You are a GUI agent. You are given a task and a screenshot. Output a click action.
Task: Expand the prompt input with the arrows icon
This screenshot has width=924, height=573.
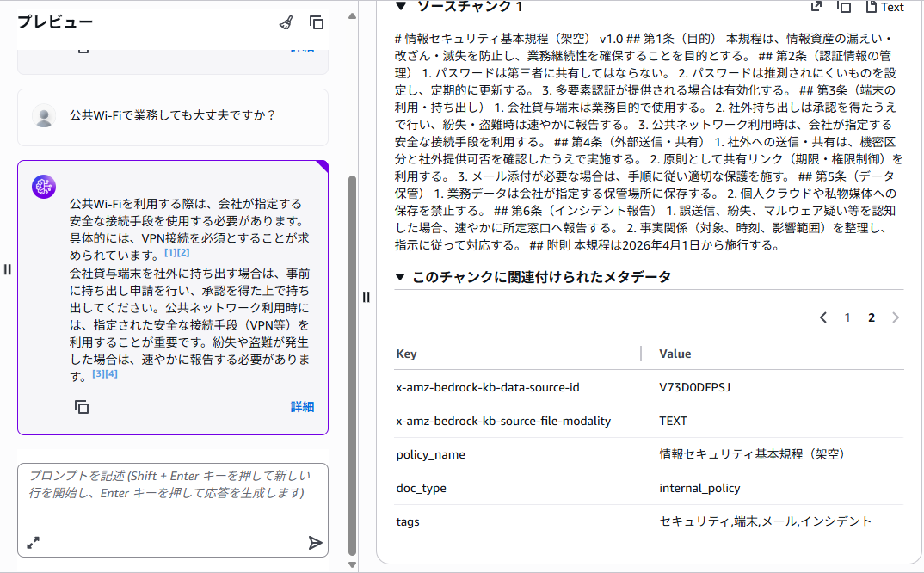33,542
